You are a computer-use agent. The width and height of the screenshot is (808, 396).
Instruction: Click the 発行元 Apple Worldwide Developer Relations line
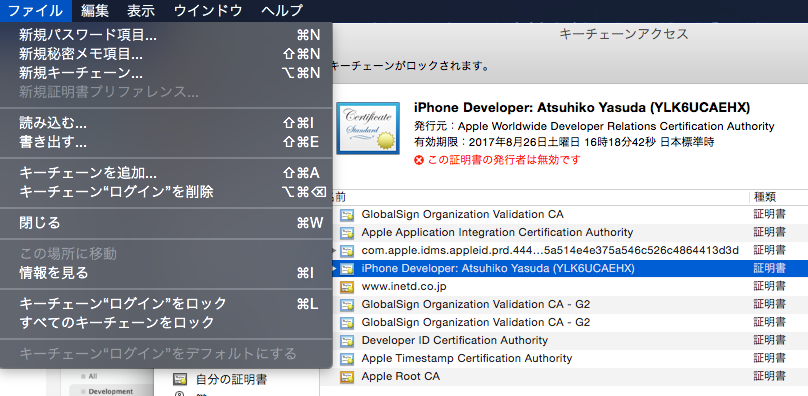(x=594, y=126)
